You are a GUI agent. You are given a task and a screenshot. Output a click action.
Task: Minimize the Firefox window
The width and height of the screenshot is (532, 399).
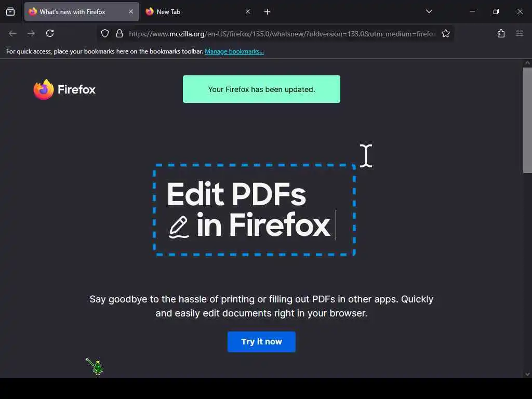[x=472, y=11]
